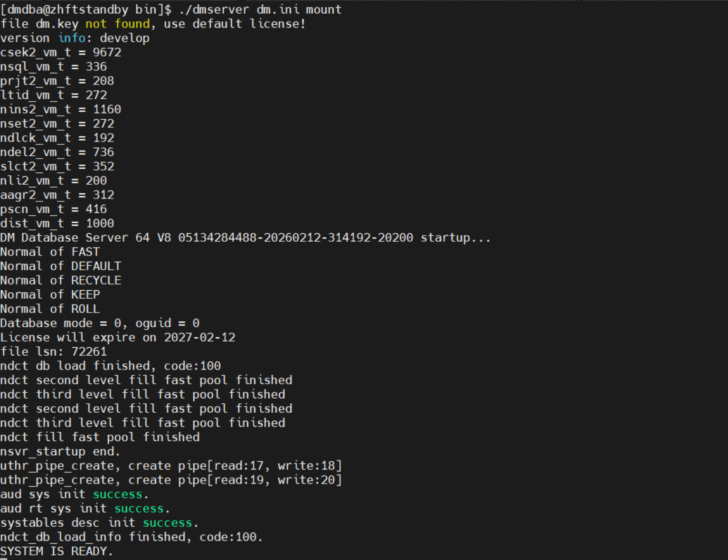Click the 'ndct_db_load_info finished, code:100.' line
The image size is (728, 560).
132,537
